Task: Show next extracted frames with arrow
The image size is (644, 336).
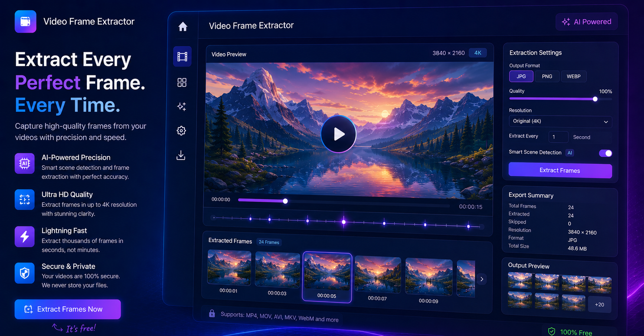Action: [482, 279]
